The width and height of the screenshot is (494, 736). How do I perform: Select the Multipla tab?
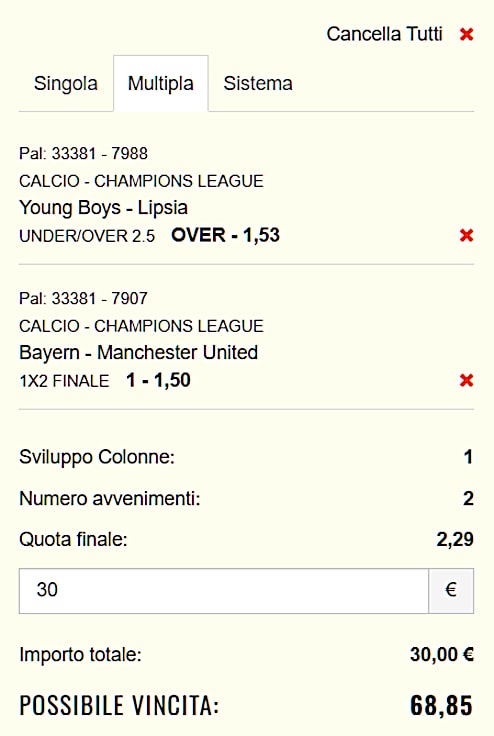tap(161, 84)
